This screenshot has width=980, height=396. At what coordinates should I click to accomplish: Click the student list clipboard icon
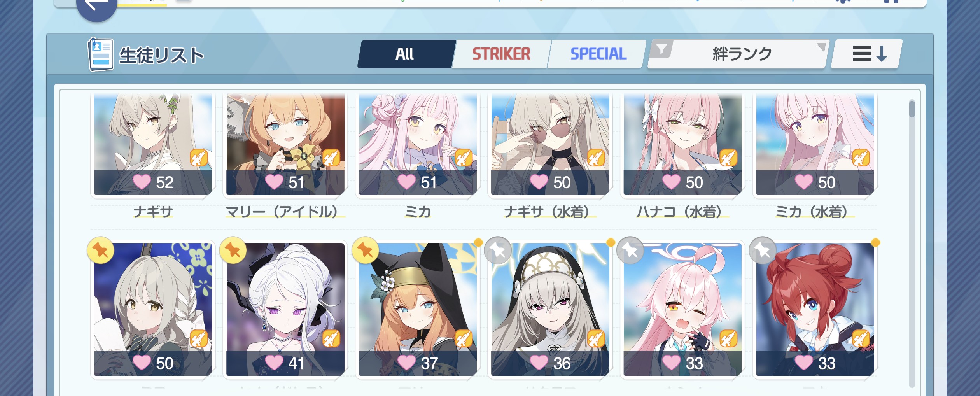point(100,54)
